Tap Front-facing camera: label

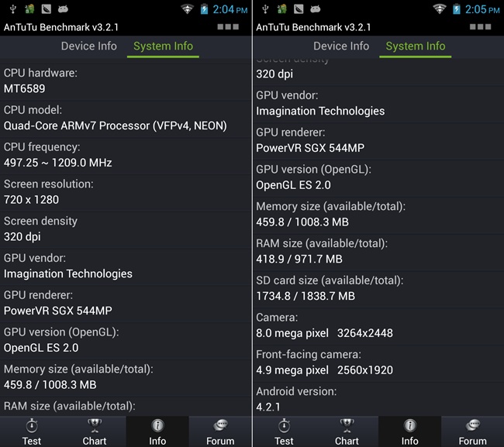tap(309, 355)
